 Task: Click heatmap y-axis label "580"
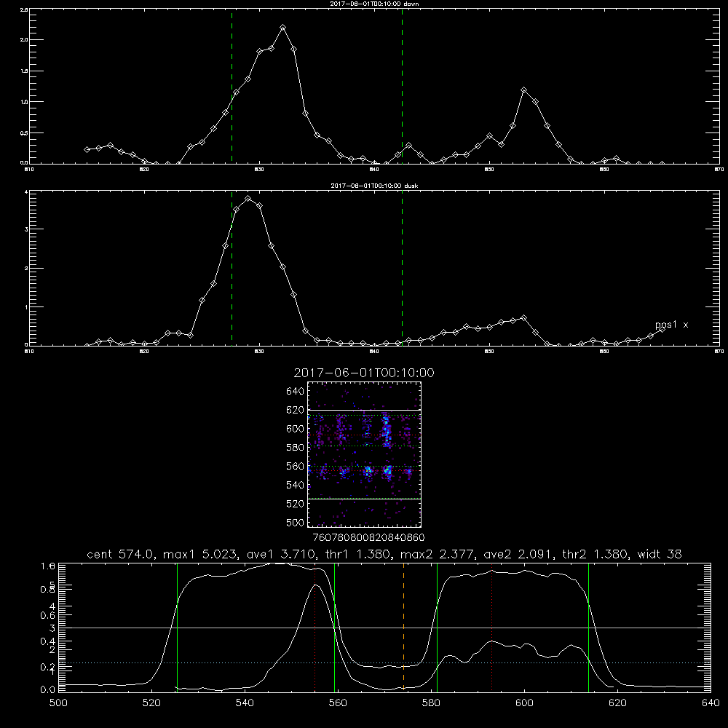(x=296, y=447)
